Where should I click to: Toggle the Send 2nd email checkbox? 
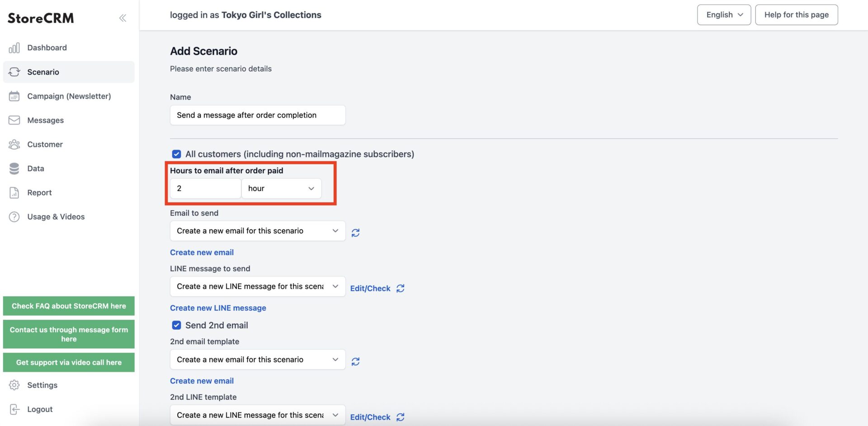pyautogui.click(x=176, y=325)
